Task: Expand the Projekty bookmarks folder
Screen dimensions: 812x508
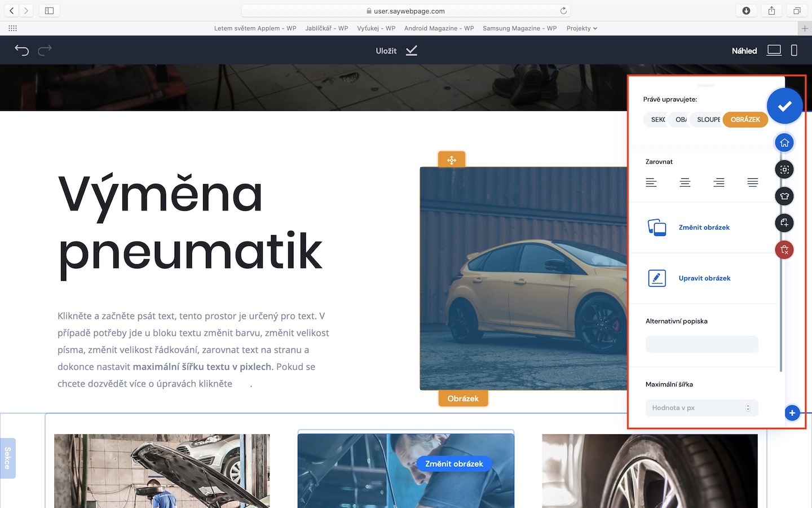Action: click(x=582, y=28)
